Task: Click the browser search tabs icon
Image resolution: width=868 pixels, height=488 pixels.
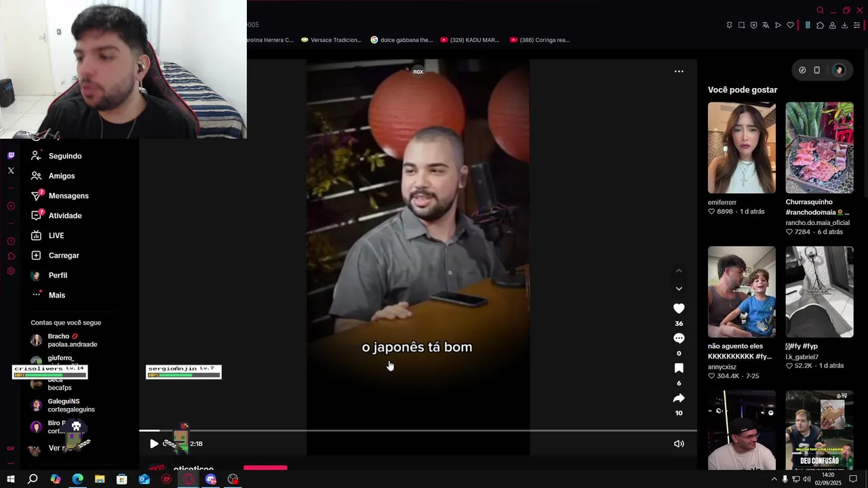Action: coord(820,10)
